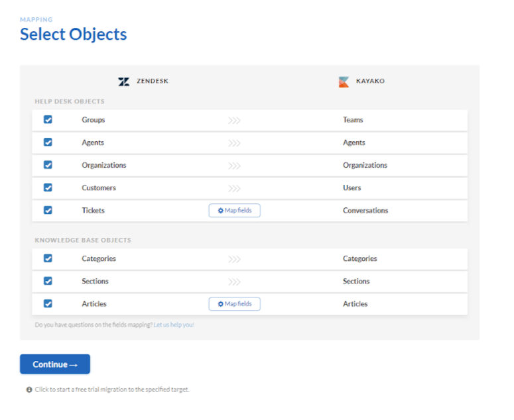Click the 'KNOWLEDGE BASE OBJECTS' heading
This screenshot has height=420, width=514.
83,240
